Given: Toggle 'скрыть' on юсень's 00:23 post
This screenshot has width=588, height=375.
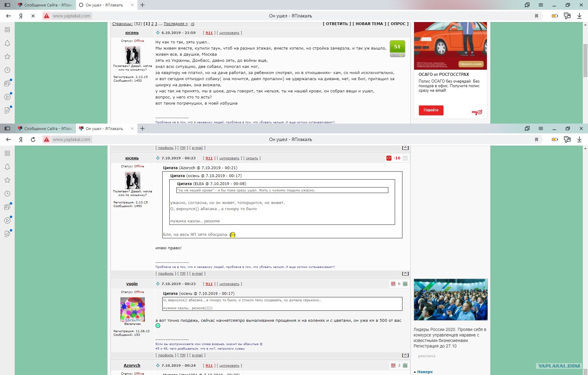Looking at the screenshot, I should pos(252,158).
